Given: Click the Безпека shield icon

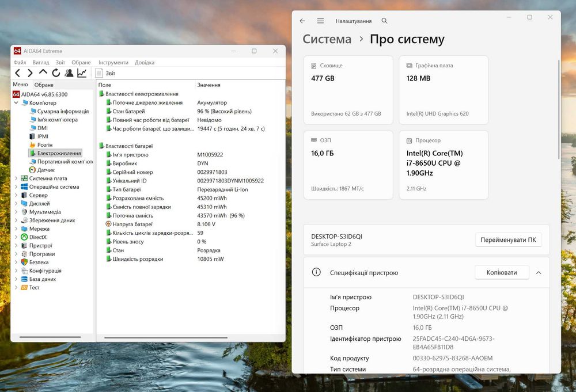Looking at the screenshot, I should tap(24, 262).
